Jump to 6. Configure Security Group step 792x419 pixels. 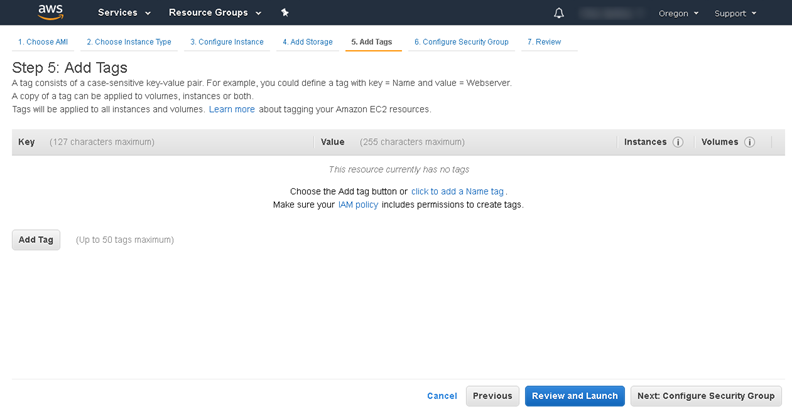[x=461, y=42]
